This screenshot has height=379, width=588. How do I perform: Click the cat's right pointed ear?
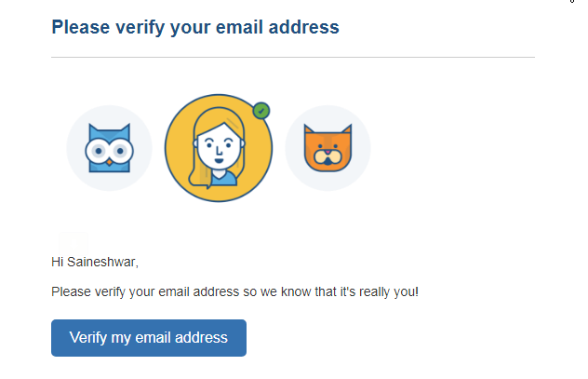pyautogui.click(x=345, y=130)
